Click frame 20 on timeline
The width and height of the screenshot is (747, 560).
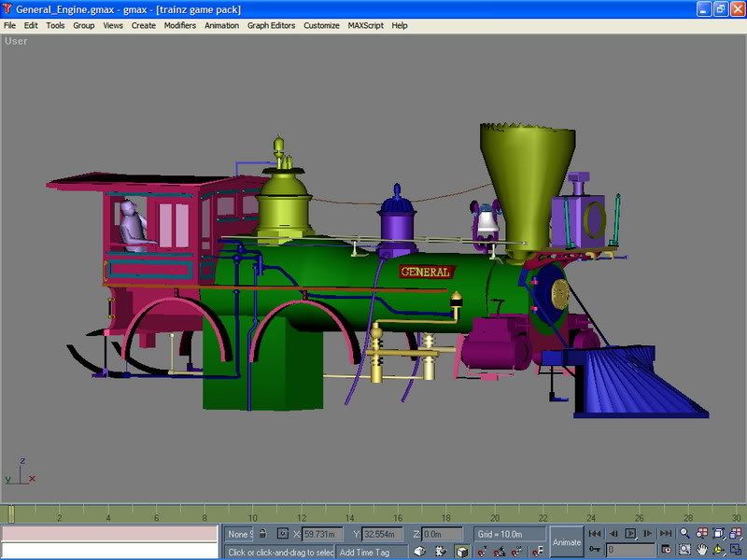pyautogui.click(x=495, y=518)
